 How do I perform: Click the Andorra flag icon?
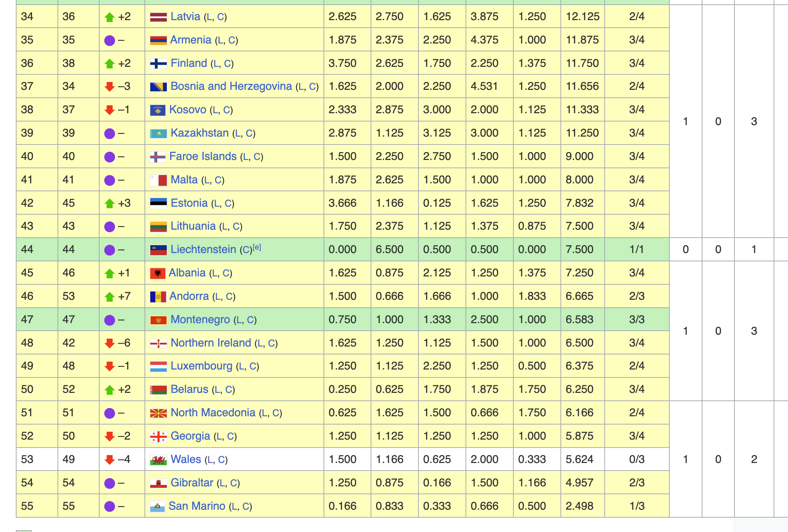tap(158, 297)
